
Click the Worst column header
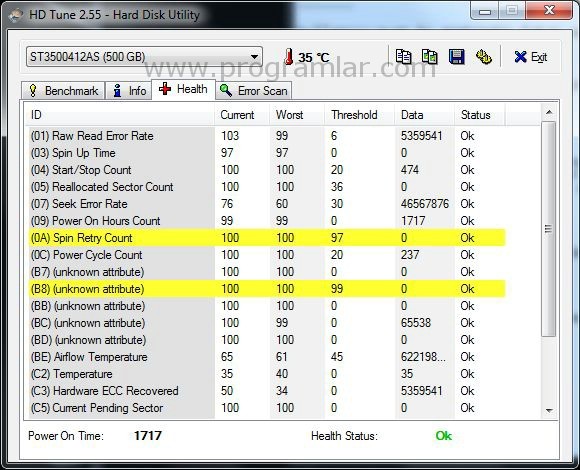tap(297, 115)
